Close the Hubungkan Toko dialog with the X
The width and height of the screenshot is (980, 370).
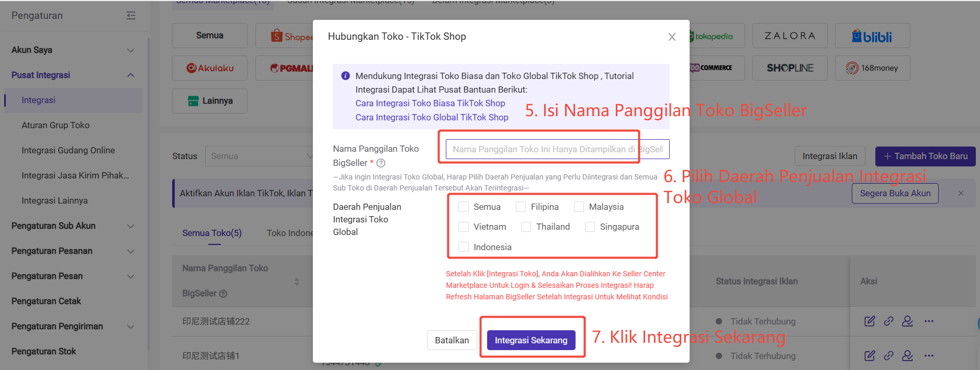click(672, 37)
